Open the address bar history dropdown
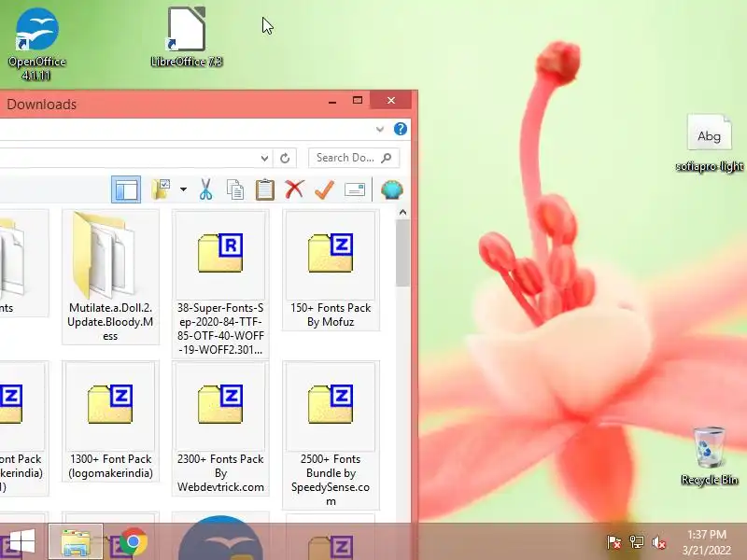This screenshot has width=747, height=560. point(264,158)
